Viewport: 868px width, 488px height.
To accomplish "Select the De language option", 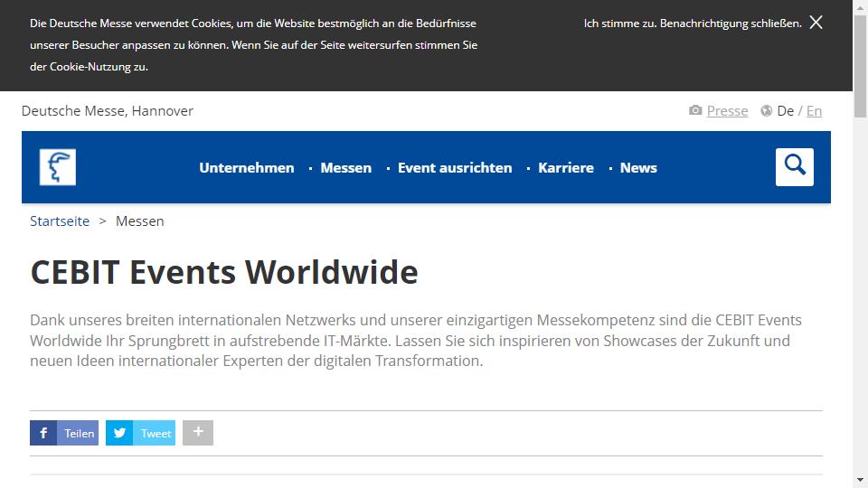I will point(785,110).
